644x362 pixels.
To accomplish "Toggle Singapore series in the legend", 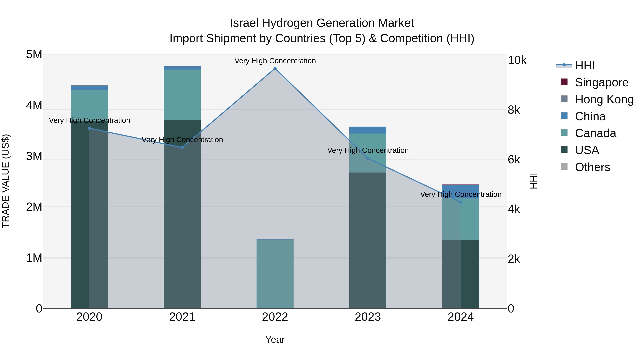I will [x=595, y=82].
